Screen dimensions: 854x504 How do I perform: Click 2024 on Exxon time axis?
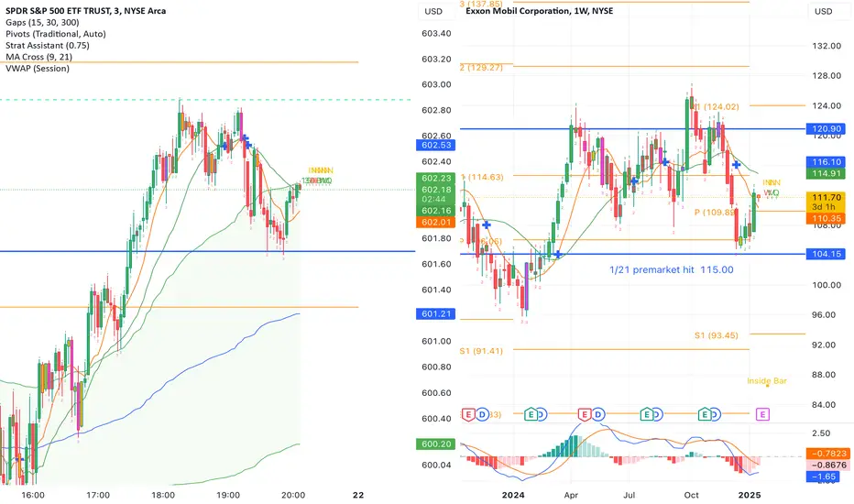coord(513,495)
